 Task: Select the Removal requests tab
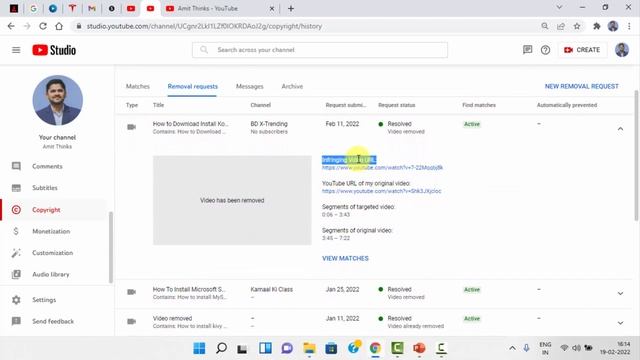(x=193, y=87)
